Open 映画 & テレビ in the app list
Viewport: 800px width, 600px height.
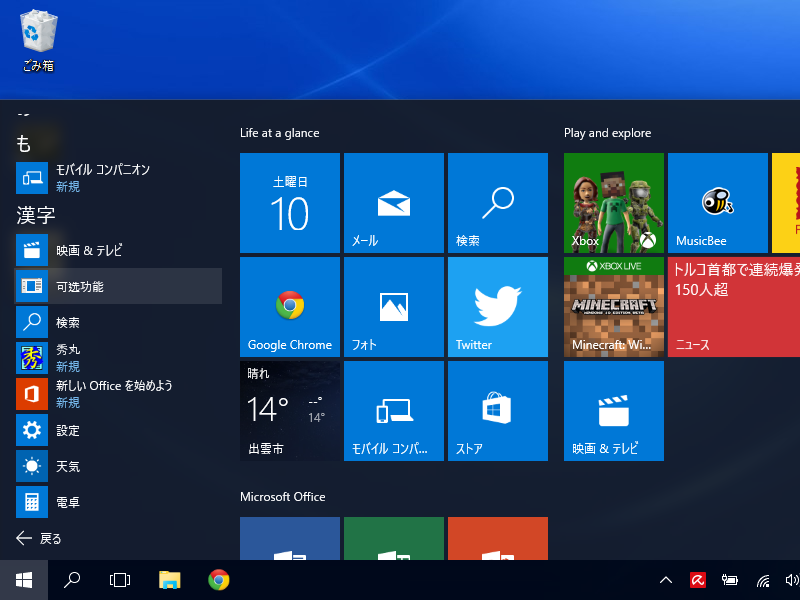(118, 250)
